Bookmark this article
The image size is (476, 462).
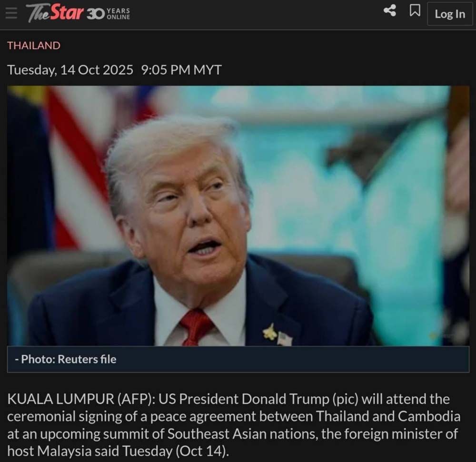415,10
